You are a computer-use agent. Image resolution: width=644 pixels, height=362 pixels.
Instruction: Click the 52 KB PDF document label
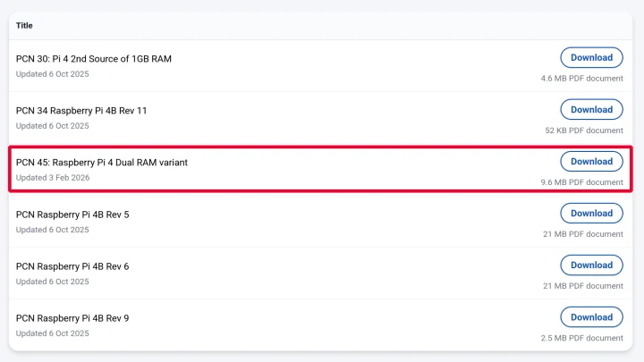pyautogui.click(x=584, y=130)
